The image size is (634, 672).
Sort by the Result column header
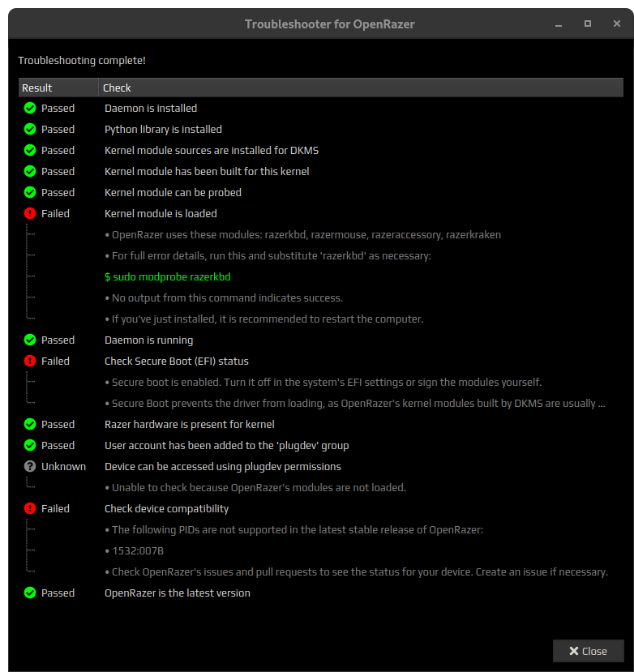[x=58, y=88]
